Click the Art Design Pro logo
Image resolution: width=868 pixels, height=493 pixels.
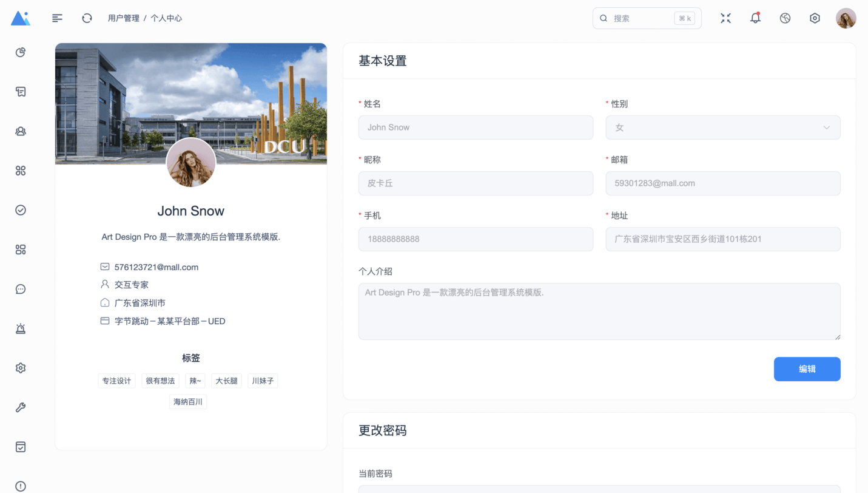click(x=21, y=18)
